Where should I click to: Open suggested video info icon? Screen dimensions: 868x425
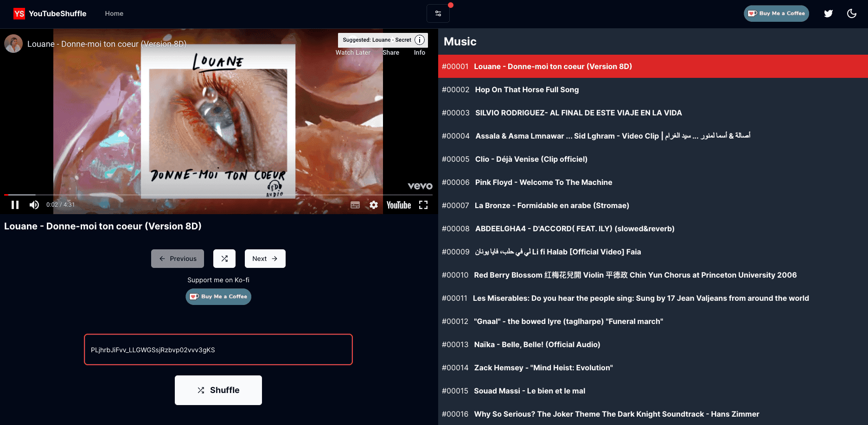(420, 40)
